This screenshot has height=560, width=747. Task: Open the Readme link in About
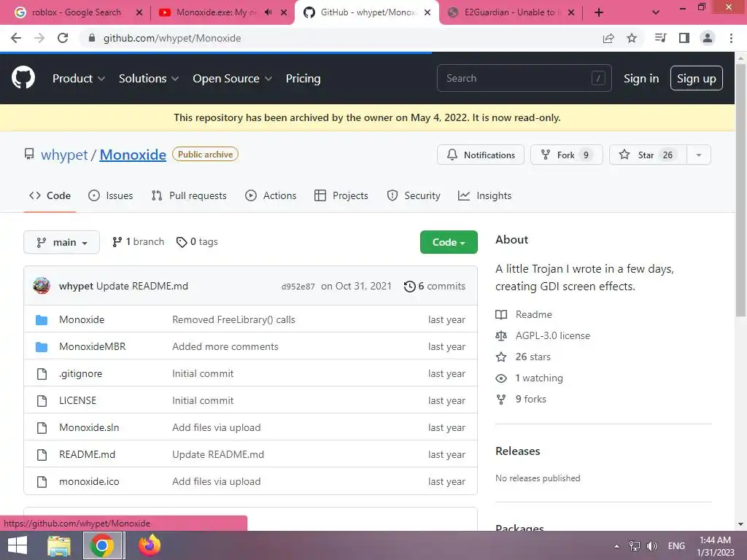pyautogui.click(x=533, y=315)
